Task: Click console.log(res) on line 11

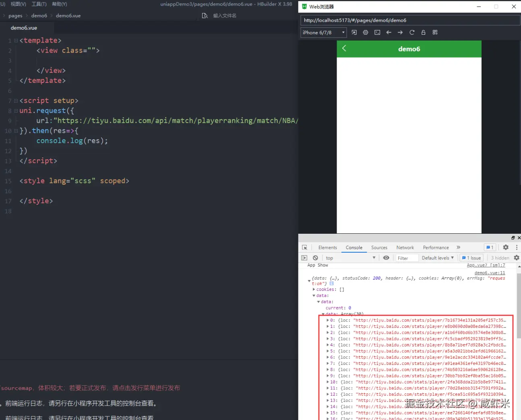Action: click(72, 141)
